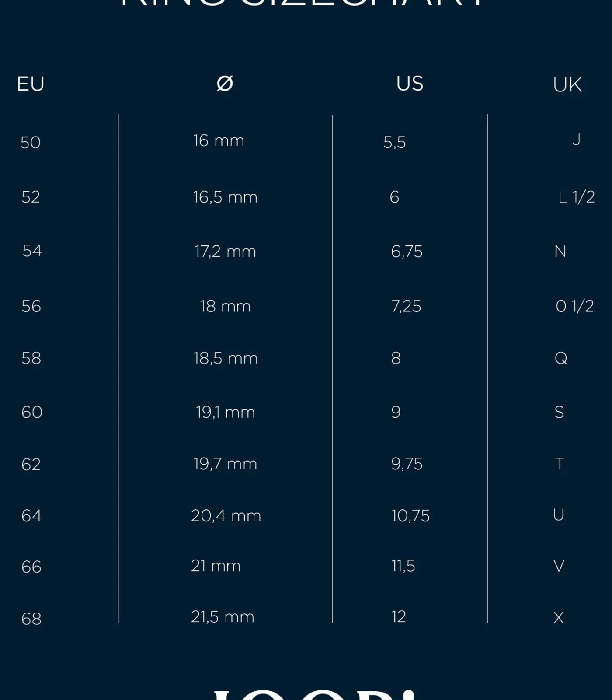Viewport: 612px width, 700px height.
Task: Select US size 12 value
Action: click(x=399, y=617)
